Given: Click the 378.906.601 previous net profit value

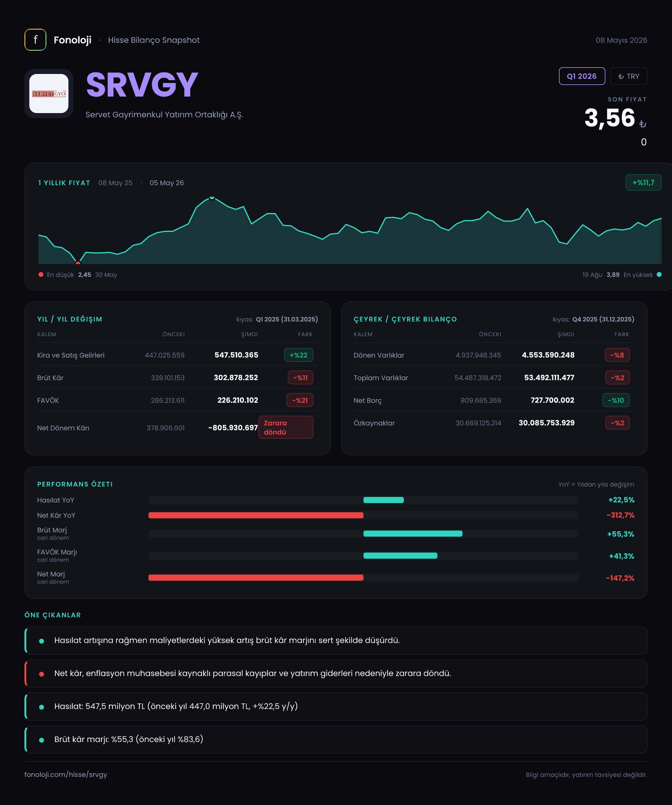Looking at the screenshot, I should pyautogui.click(x=166, y=428).
